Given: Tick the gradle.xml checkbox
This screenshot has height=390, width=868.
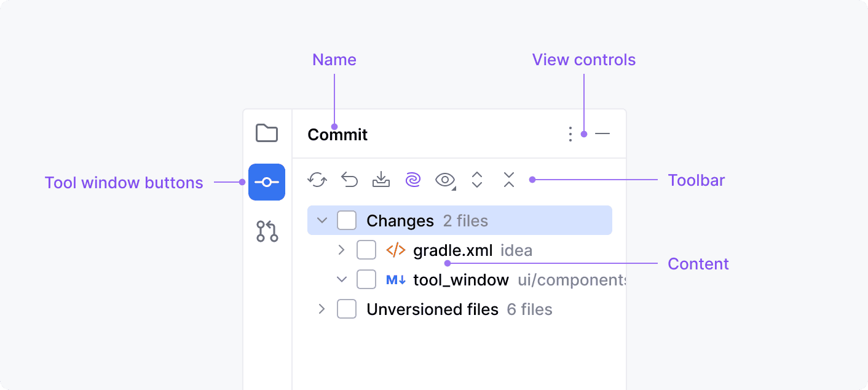Looking at the screenshot, I should click(366, 250).
